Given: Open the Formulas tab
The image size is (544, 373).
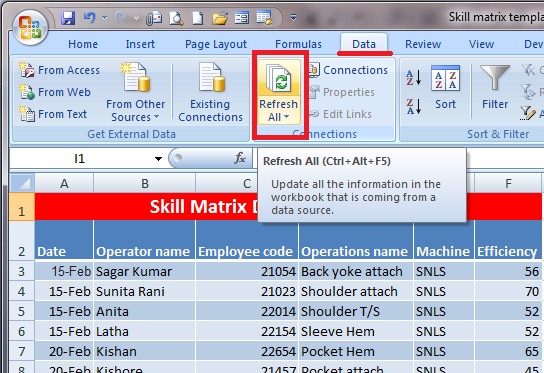Looking at the screenshot, I should pyautogui.click(x=298, y=44).
